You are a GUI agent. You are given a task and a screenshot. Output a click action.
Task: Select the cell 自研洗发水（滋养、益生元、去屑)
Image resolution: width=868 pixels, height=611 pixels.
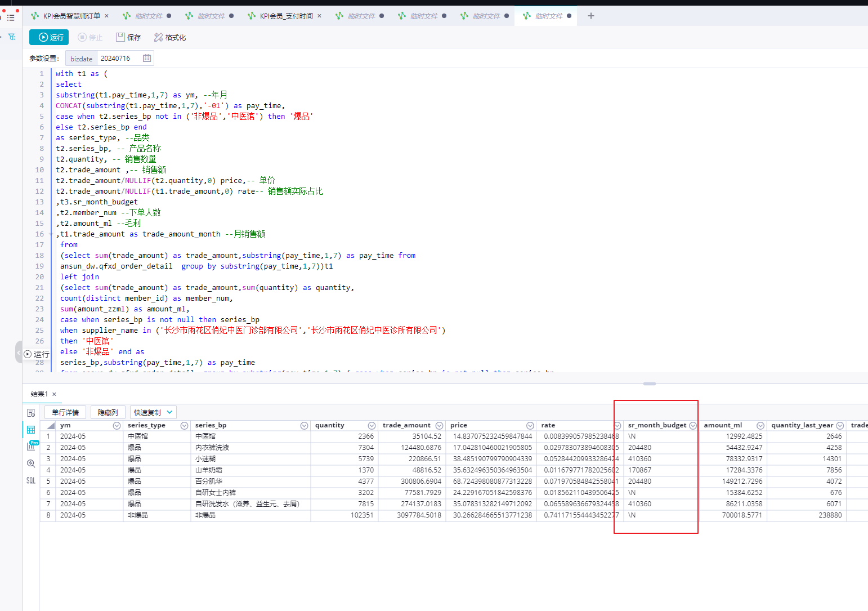pyautogui.click(x=251, y=504)
